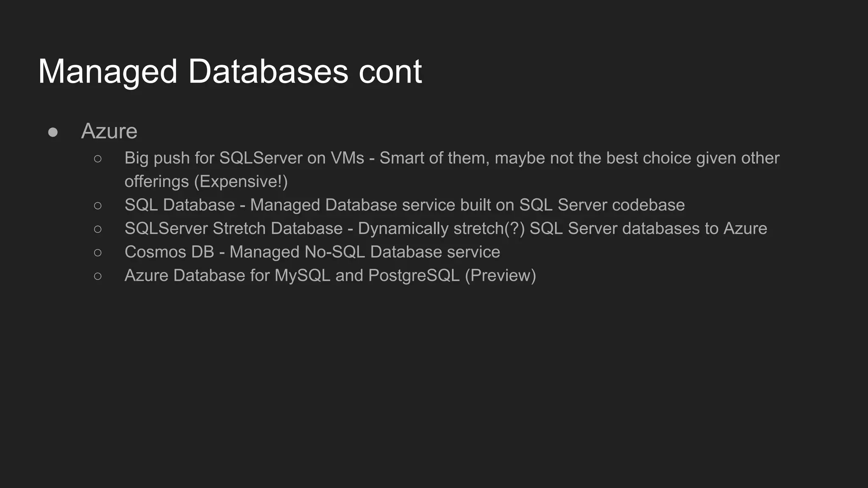Screen dimensions: 868x488
Task: Click the word 'Databases' in the title
Action: click(x=268, y=72)
